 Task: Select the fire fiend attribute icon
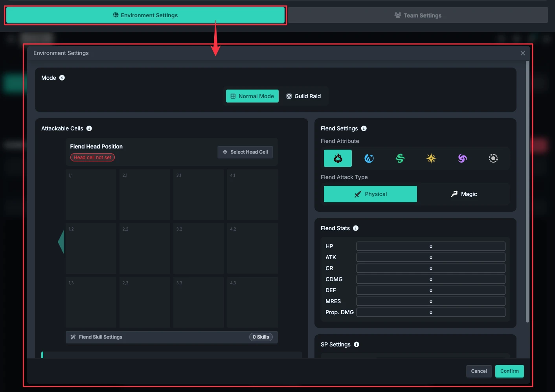click(x=338, y=158)
